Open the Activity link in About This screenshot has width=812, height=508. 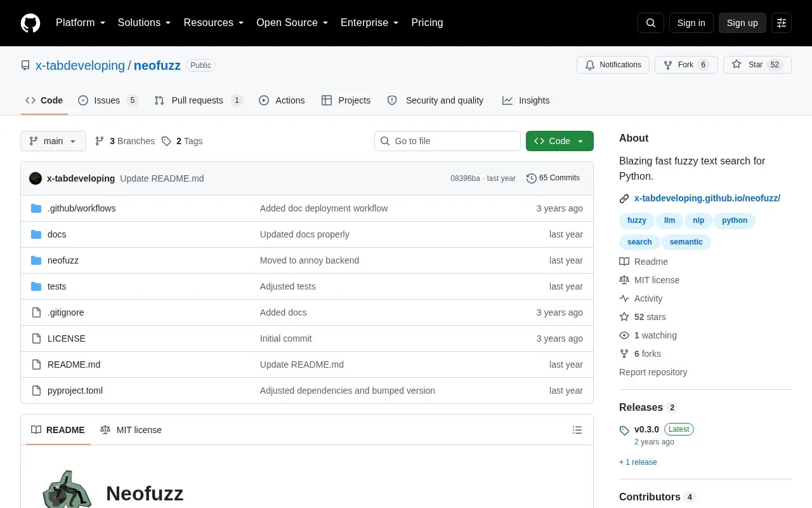click(x=641, y=298)
